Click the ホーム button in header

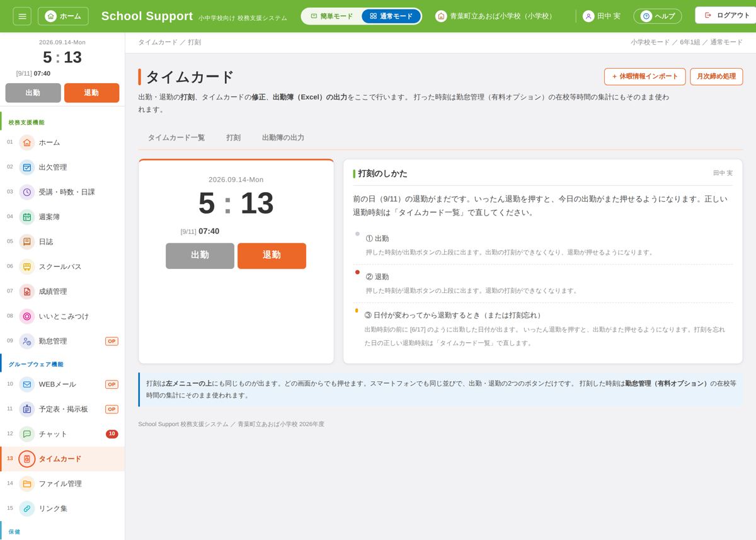tap(63, 16)
